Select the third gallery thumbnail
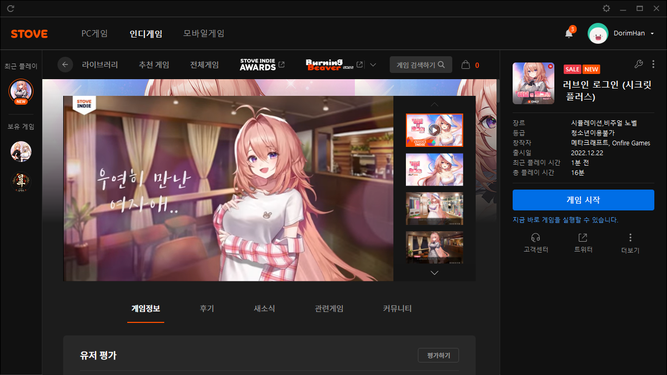Image resolution: width=667 pixels, height=375 pixels. [434, 208]
